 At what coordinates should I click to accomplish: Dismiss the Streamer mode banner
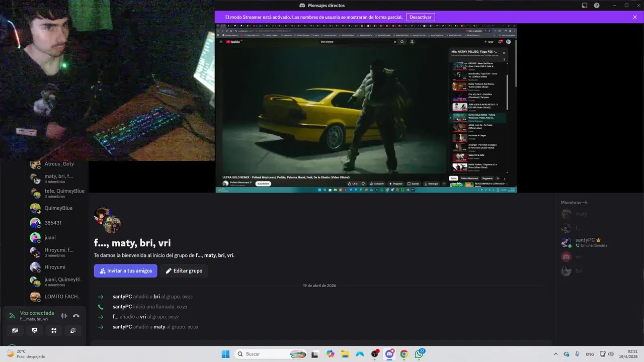click(635, 17)
